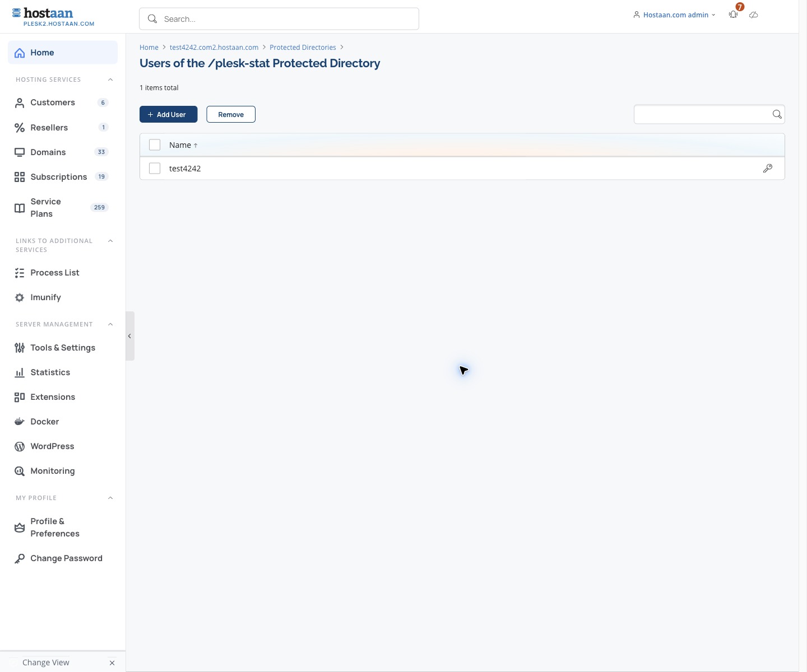The height and width of the screenshot is (672, 807).
Task: Check the test4242 row checkbox
Action: pyautogui.click(x=155, y=168)
